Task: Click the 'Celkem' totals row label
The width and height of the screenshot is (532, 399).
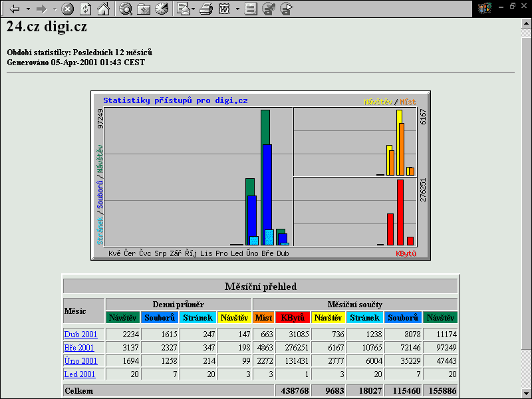Action: pyautogui.click(x=79, y=391)
